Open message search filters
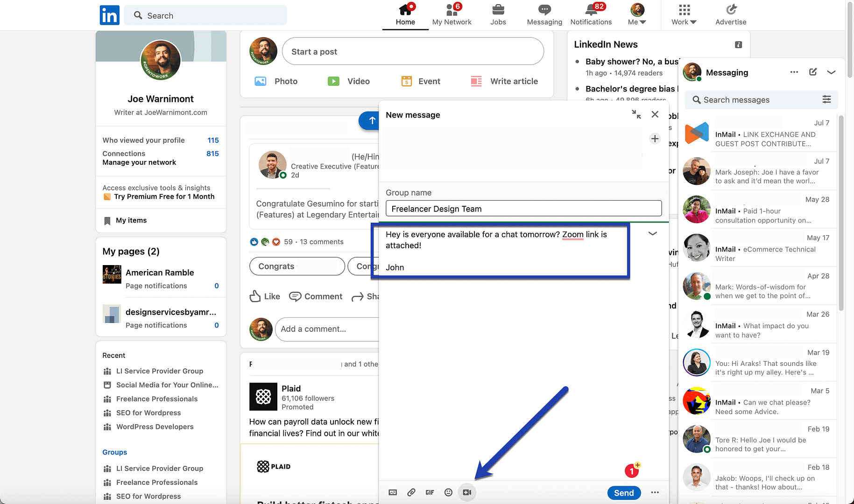The width and height of the screenshot is (854, 504). click(827, 99)
